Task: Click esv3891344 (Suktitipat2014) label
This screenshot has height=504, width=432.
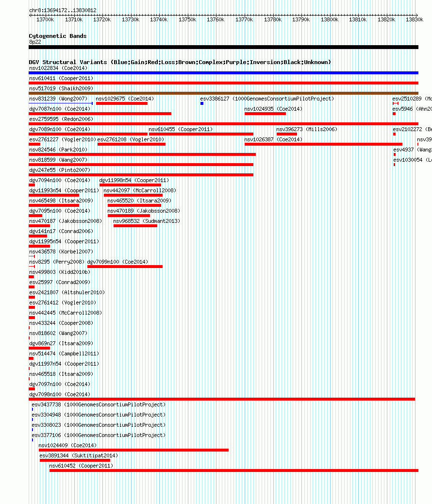Action: [79, 455]
